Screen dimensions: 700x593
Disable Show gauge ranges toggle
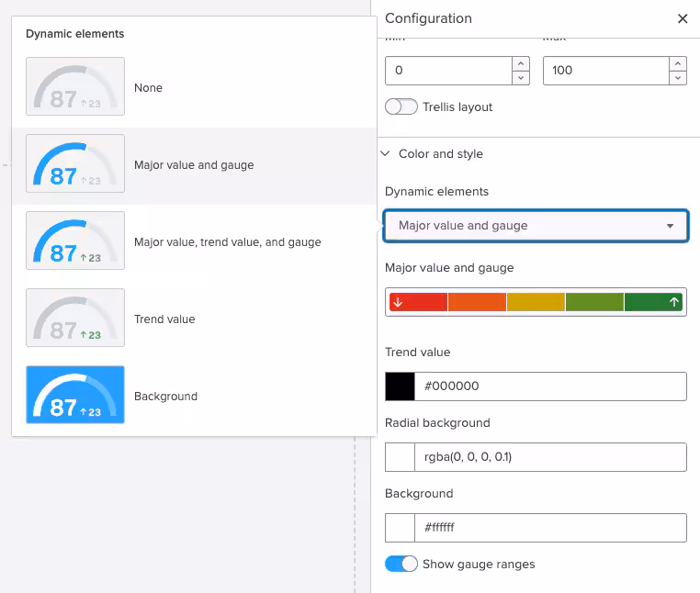pos(401,564)
